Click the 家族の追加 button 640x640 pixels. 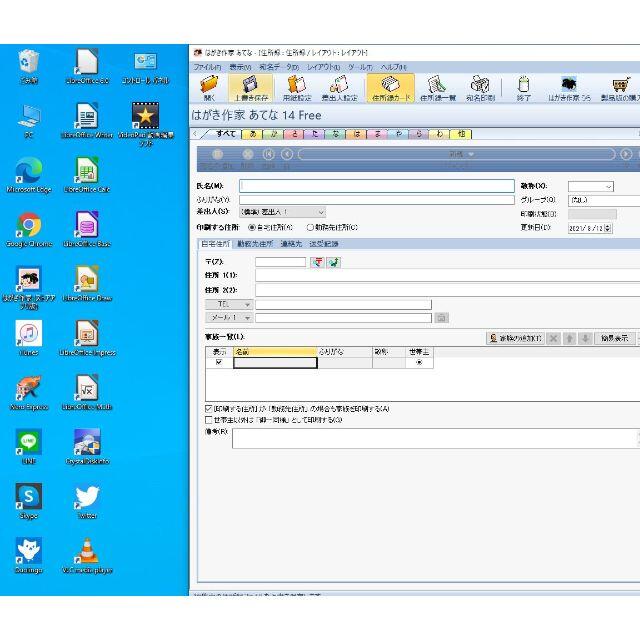pos(515,338)
